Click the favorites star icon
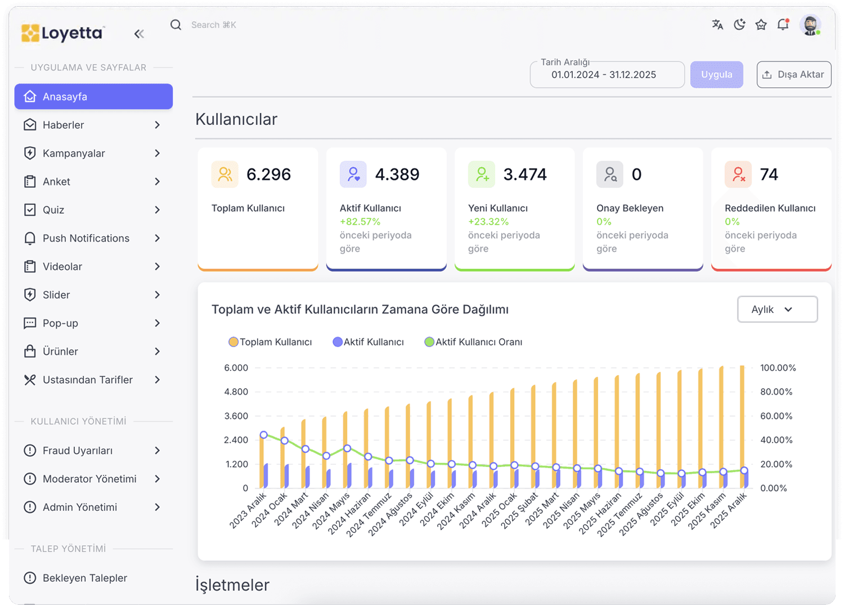 [761, 25]
